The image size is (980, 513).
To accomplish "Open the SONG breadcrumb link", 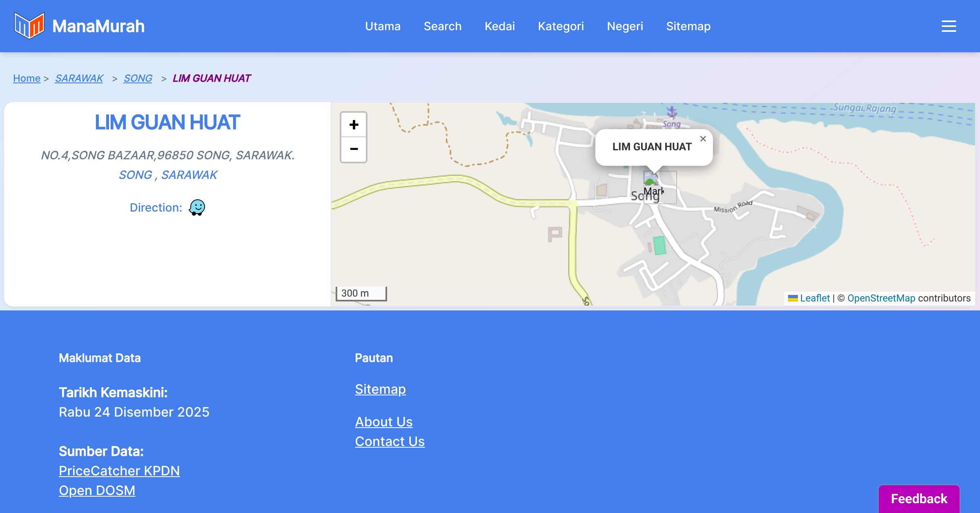I will 138,78.
